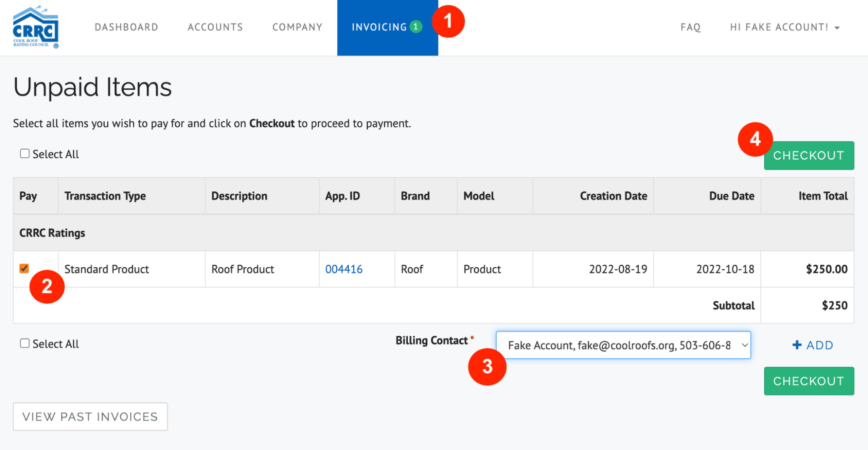The width and height of the screenshot is (868, 450).
Task: Open the Accounts navigation item
Action: click(215, 27)
